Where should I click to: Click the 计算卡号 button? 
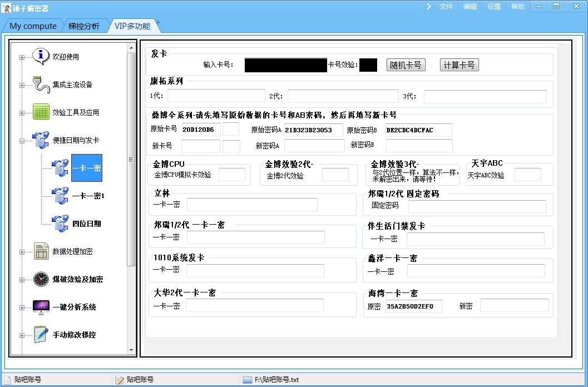pos(459,65)
